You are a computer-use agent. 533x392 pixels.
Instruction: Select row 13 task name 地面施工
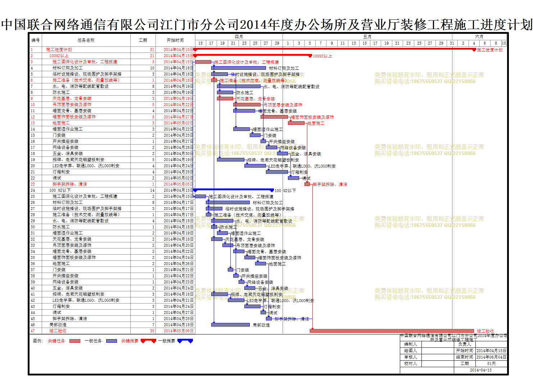click(x=61, y=123)
